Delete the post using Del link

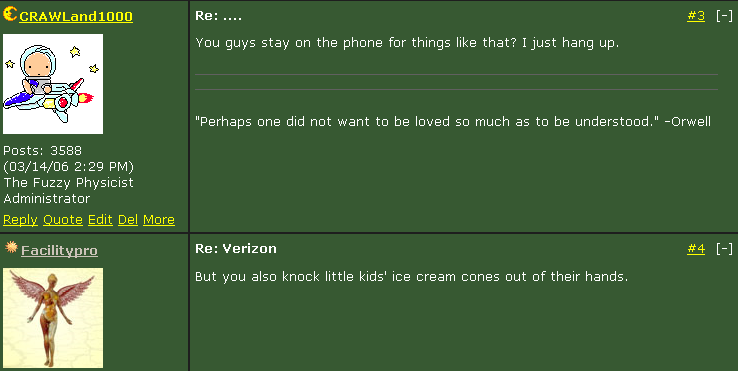click(x=128, y=220)
